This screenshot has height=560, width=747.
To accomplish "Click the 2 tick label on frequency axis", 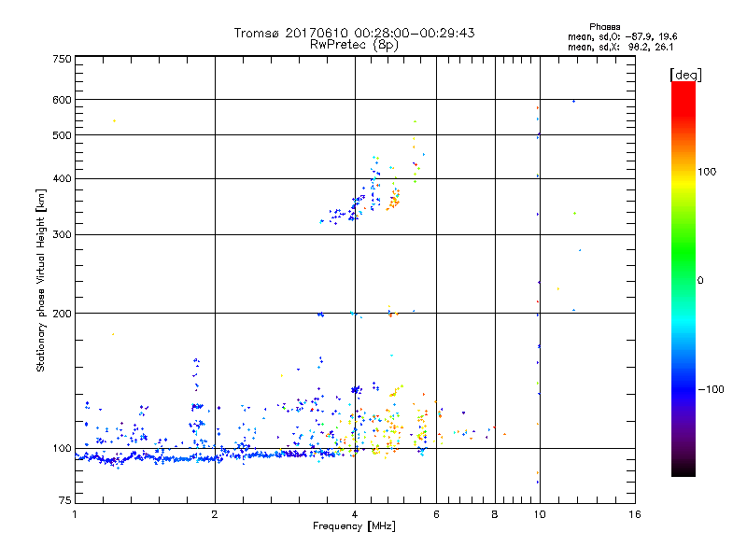I will 215,515.
